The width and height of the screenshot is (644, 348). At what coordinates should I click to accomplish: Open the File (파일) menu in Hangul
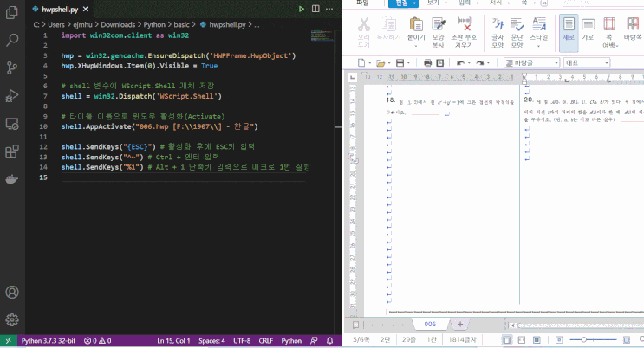click(362, 3)
